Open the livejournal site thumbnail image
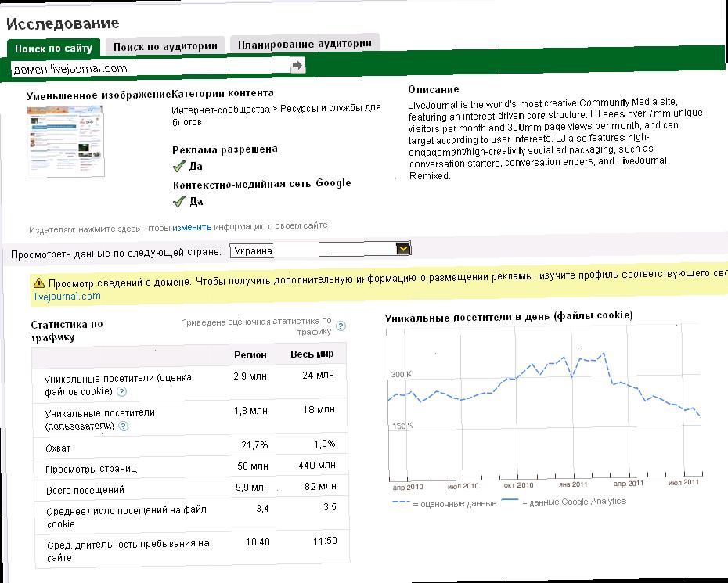The image size is (728, 583). point(66,142)
